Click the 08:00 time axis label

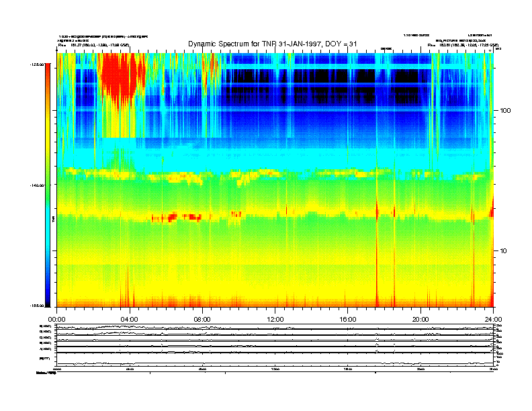[202, 320]
